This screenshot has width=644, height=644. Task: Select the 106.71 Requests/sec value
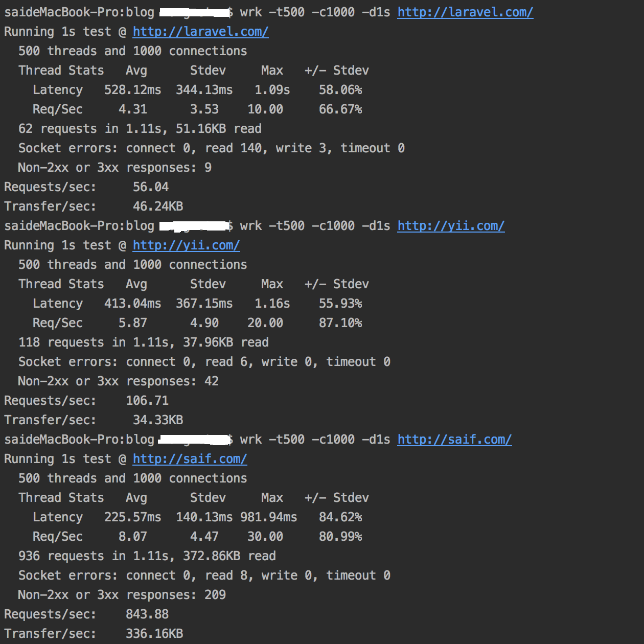[x=147, y=401]
